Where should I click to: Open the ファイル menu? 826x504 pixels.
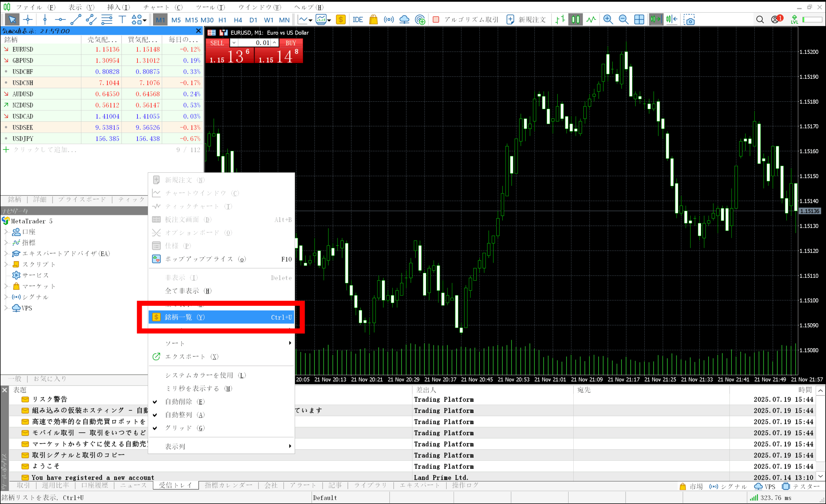(35, 7)
